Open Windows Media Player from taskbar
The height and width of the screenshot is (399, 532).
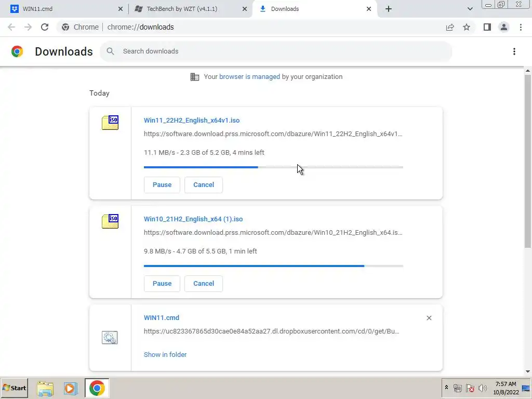[x=71, y=389]
